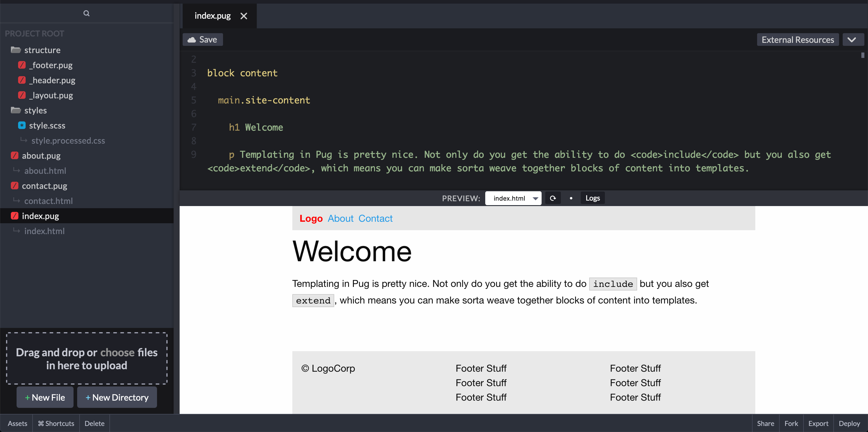868x432 pixels.
Task: Open the index.html preview dropdown
Action: [x=513, y=198]
